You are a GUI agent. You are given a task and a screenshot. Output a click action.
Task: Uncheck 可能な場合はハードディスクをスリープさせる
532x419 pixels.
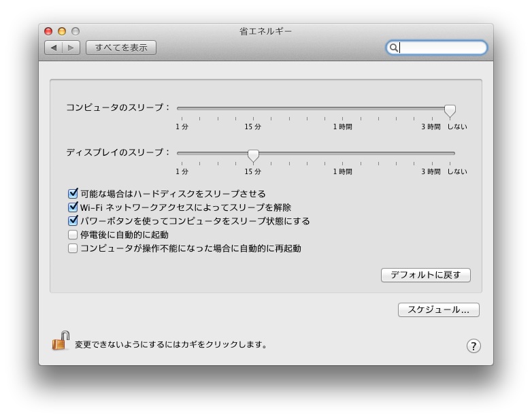coord(73,194)
